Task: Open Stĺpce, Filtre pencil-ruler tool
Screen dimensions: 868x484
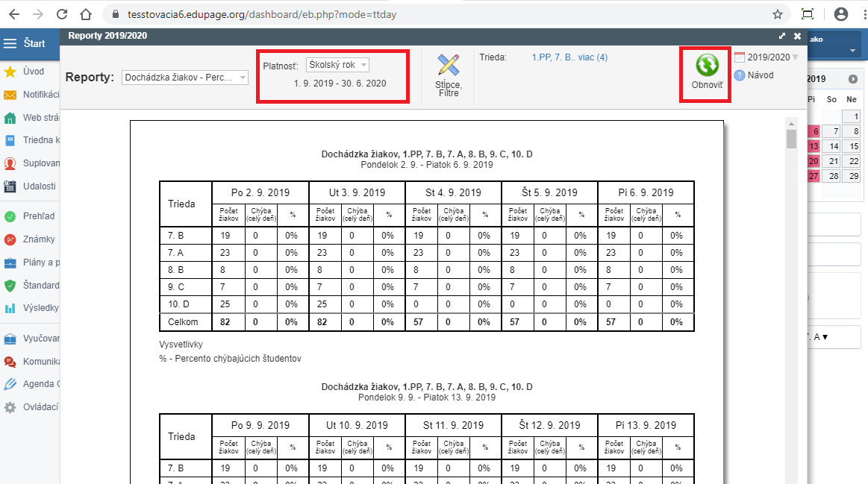Action: point(449,66)
